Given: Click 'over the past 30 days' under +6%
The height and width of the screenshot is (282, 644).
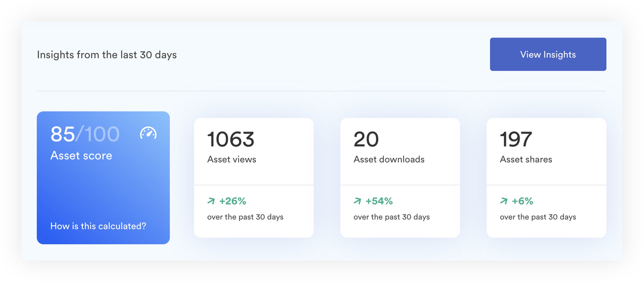Looking at the screenshot, I should point(538,217).
